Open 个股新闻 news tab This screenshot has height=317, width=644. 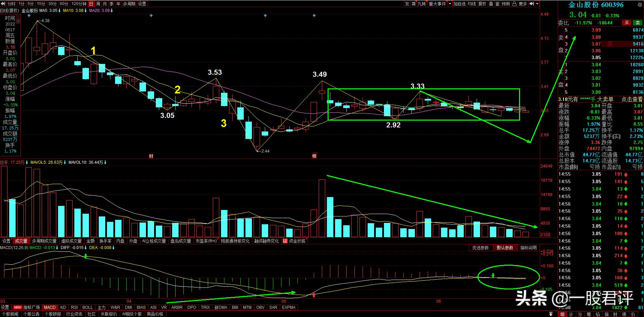[11, 314]
